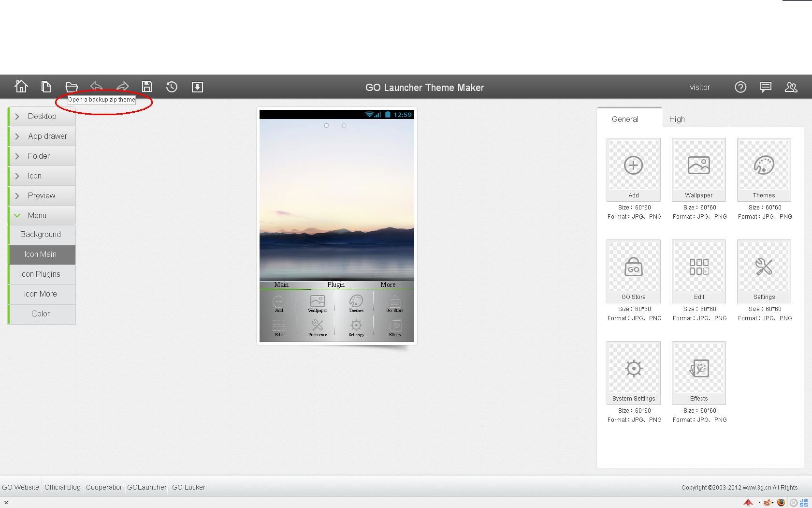Choose the Settings icon thumbnail in panel

(764, 271)
